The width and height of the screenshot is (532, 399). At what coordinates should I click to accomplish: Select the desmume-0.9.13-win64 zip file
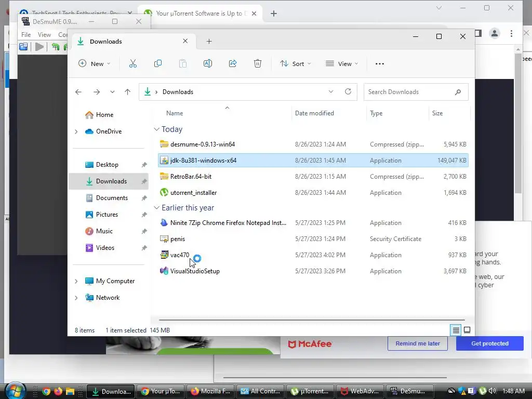coord(313,144)
